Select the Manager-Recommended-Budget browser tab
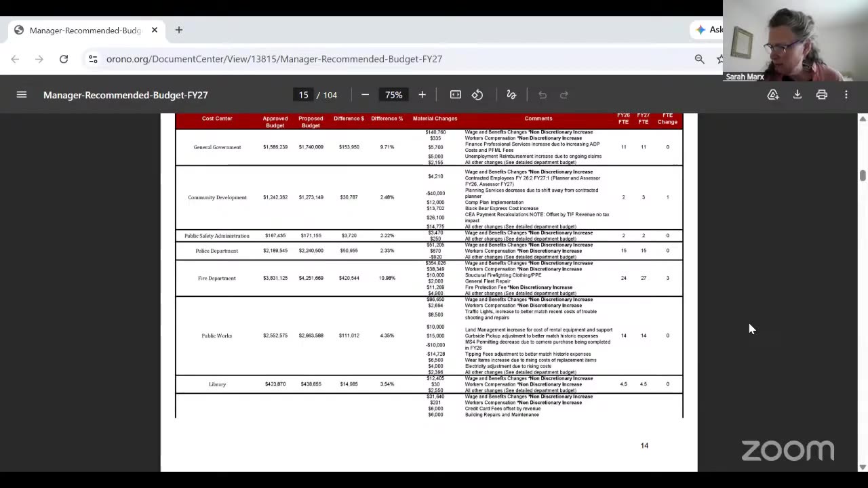 [x=85, y=30]
